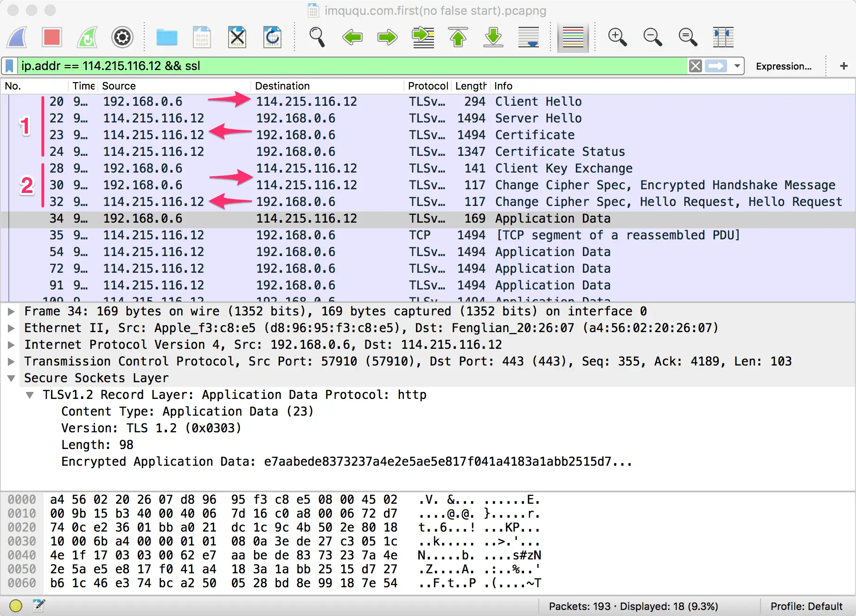Expand Internet Protocol Version 4 section

[x=11, y=345]
